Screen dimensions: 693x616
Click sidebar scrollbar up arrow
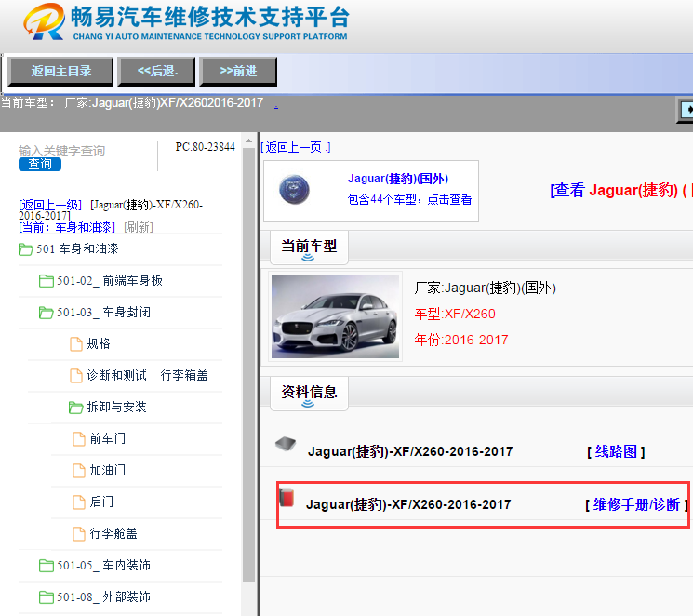click(x=248, y=141)
